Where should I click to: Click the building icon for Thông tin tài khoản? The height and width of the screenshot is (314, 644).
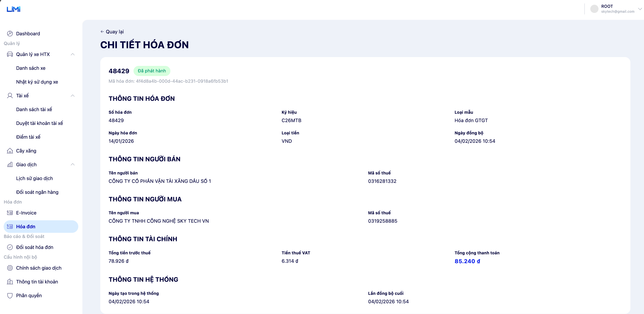10,281
